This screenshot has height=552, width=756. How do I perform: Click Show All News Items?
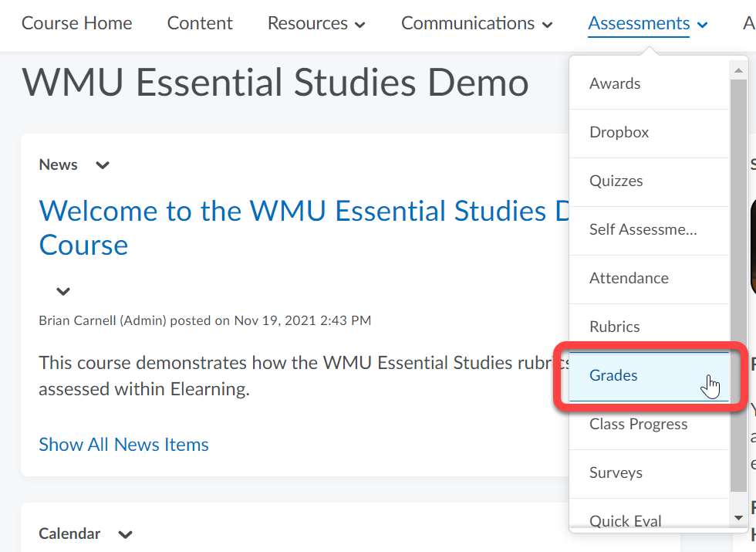click(123, 444)
